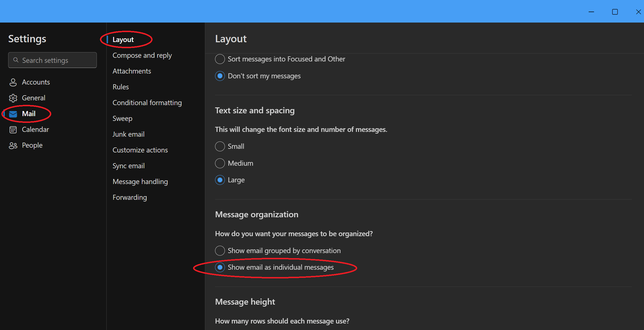Choose Medium text size radio button
This screenshot has height=330, width=644.
pos(220,163)
